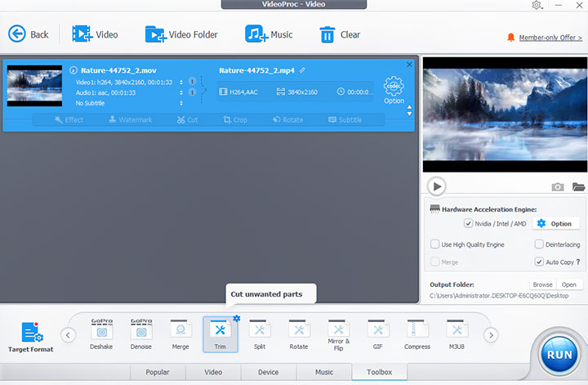Select the Trim tool
This screenshot has height=385, width=588.
tap(220, 334)
